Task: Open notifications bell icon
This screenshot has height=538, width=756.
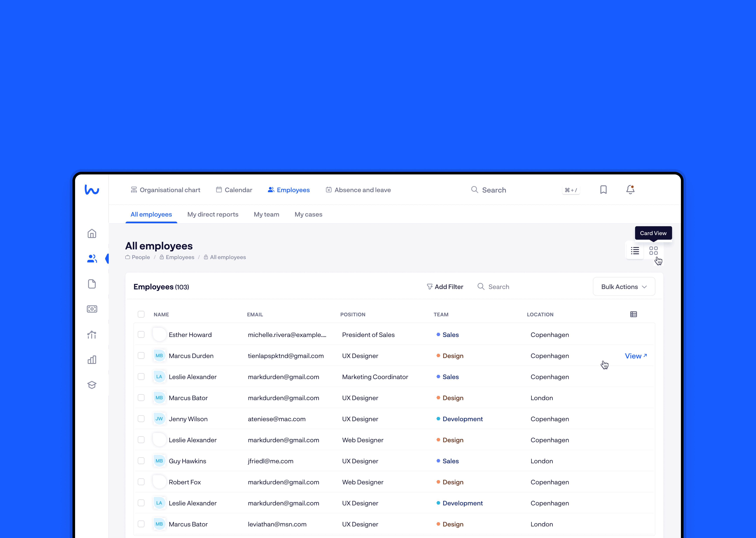Action: point(630,189)
